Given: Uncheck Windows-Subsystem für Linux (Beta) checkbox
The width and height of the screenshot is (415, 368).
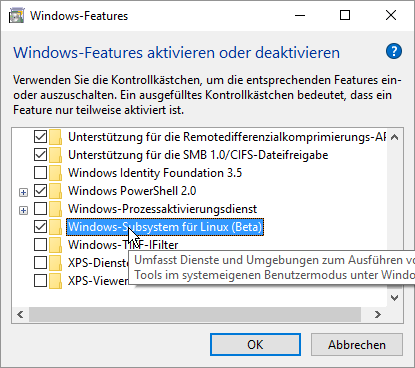Looking at the screenshot, I should [40, 227].
